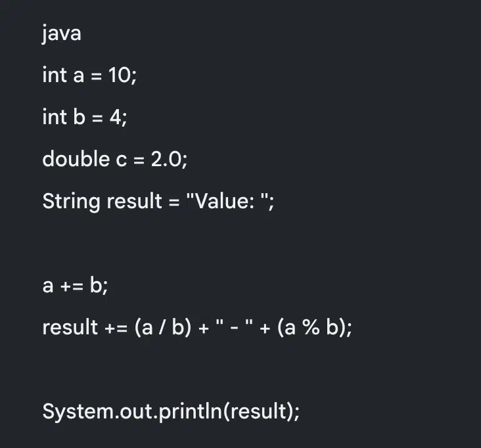Screen dimensions: 481x448
Task: Click the line 'int b = 4;'
Action: coord(85,117)
